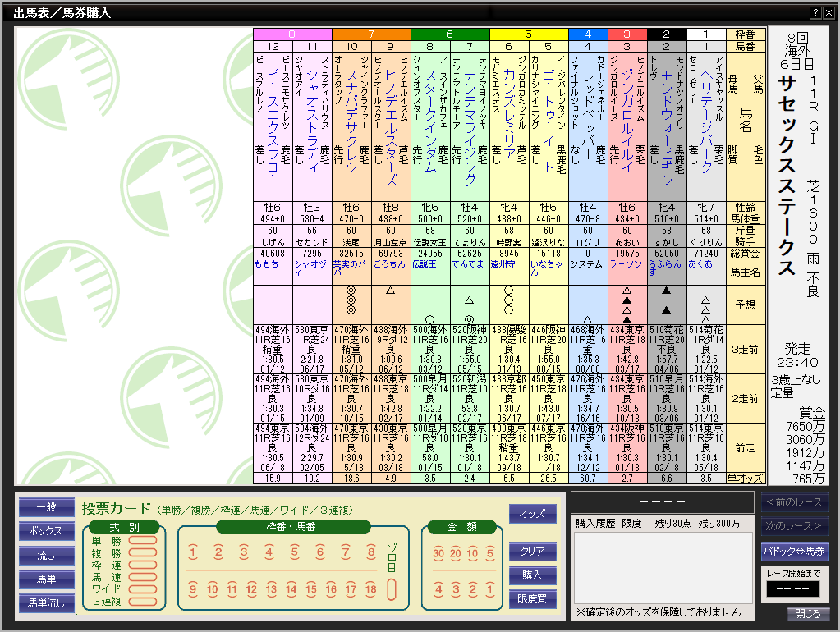840x632 pixels.
Task: Select horse name スタークインダム
Action: coord(430,121)
